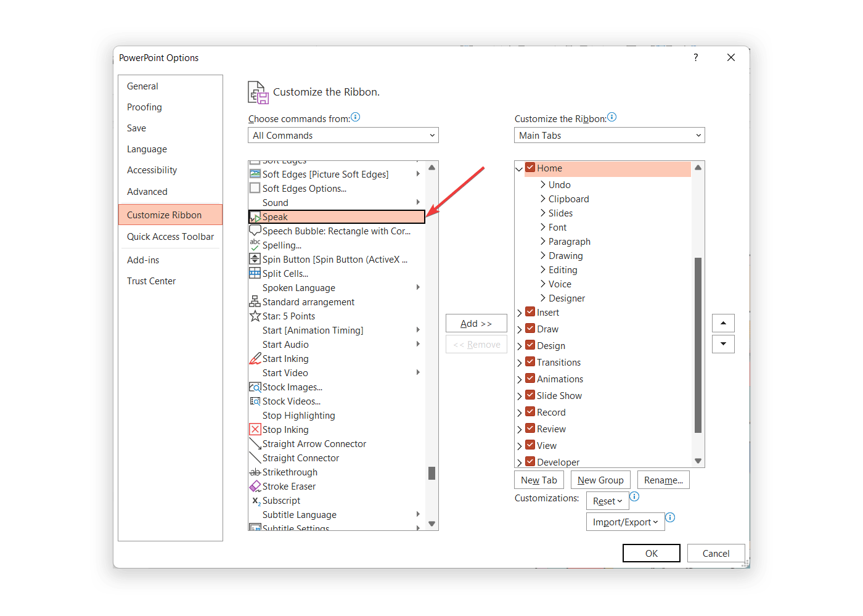Open the Choose commands from dropdown
This screenshot has width=863, height=616.
343,136
